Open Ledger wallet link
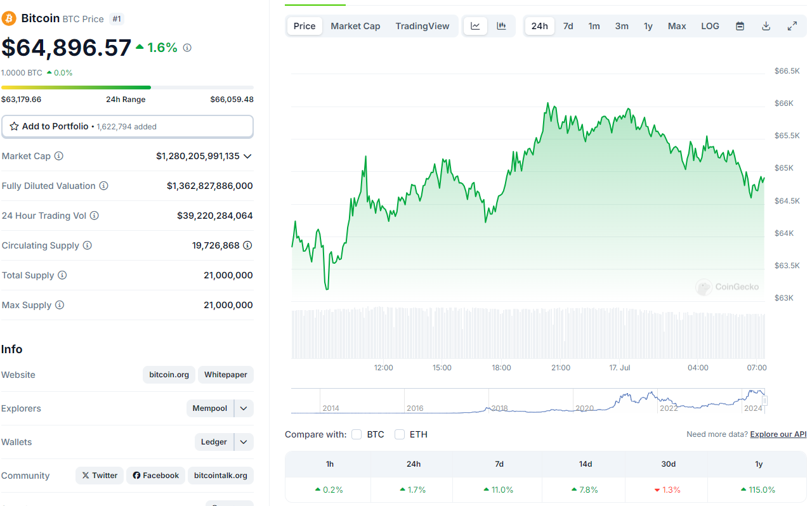 pyautogui.click(x=214, y=442)
